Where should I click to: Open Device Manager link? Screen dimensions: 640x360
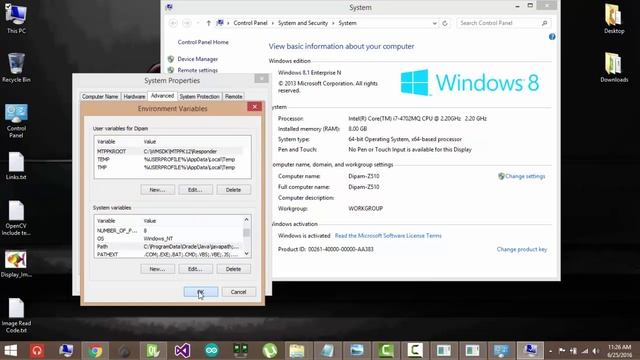point(198,59)
